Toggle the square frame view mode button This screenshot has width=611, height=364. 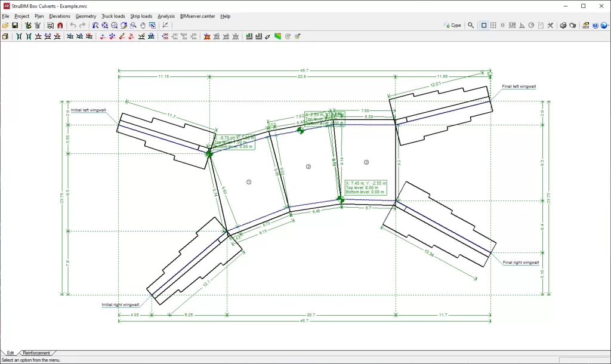point(484,26)
